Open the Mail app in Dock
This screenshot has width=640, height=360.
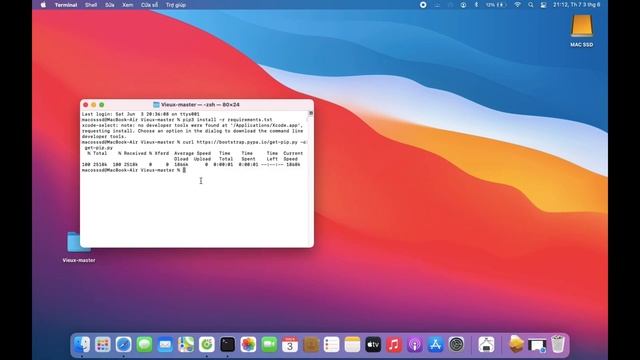click(165, 344)
